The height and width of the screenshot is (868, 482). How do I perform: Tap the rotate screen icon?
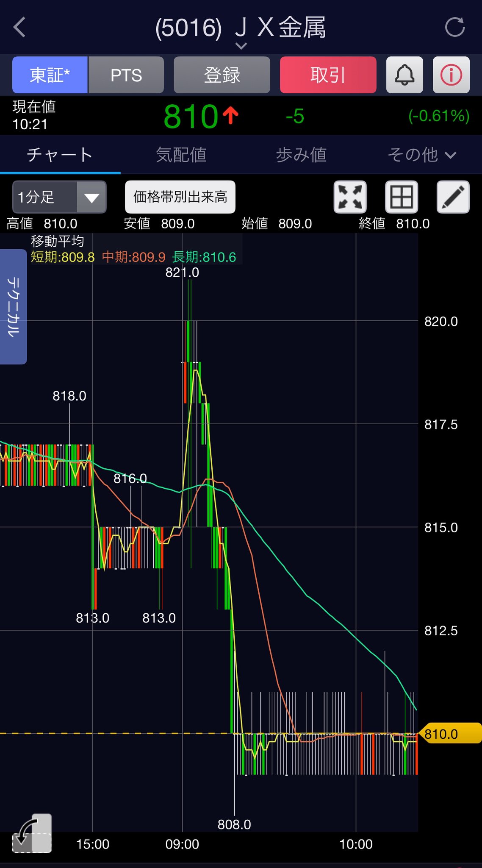click(x=32, y=833)
